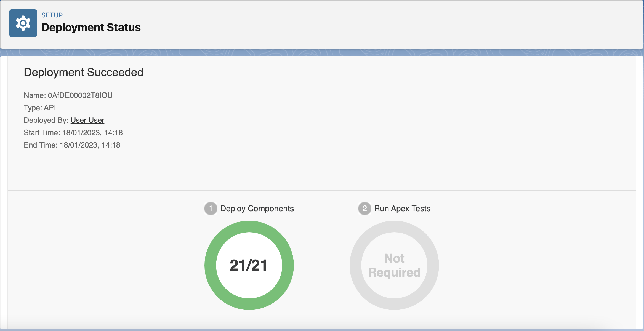644x331 pixels.
Task: Click the End Time timestamp
Action: pos(72,145)
